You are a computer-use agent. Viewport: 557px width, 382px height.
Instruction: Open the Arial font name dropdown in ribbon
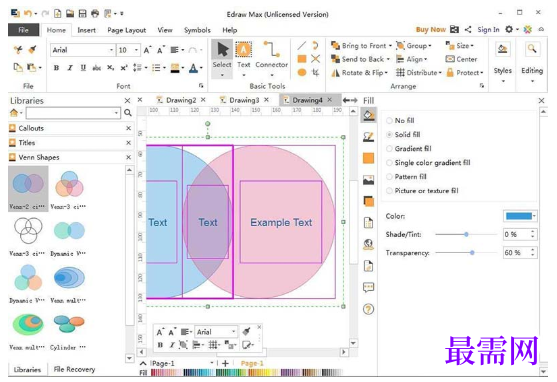[111, 50]
